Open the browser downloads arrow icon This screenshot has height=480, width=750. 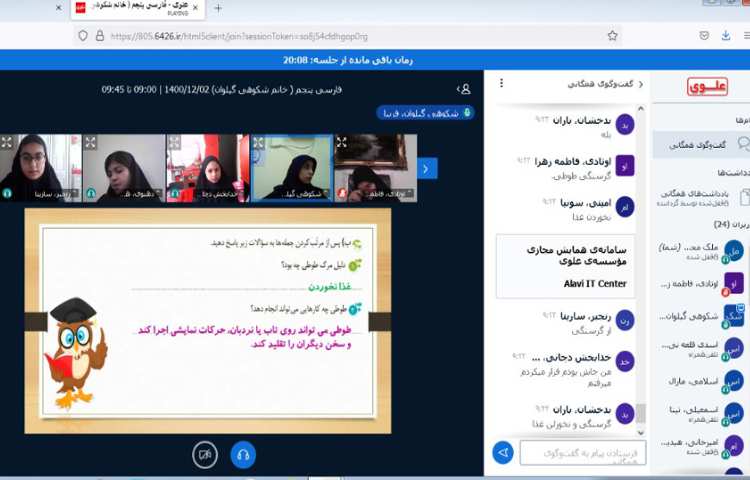726,36
